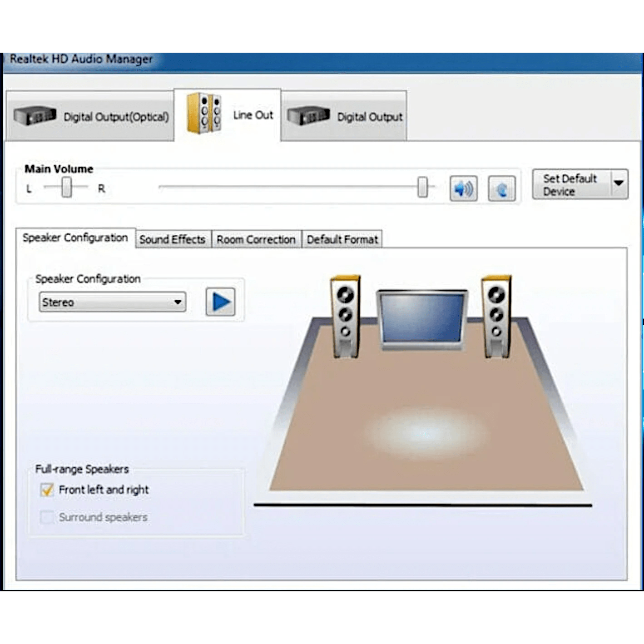Image resolution: width=644 pixels, height=644 pixels.
Task: Click the Digital Output receiver icon
Action: (x=308, y=116)
